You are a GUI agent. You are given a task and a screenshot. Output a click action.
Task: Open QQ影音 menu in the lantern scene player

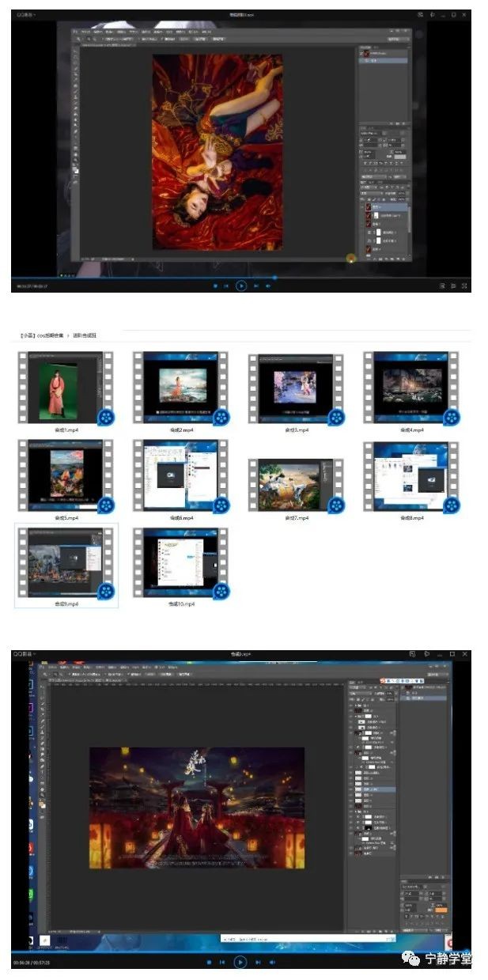(25, 655)
